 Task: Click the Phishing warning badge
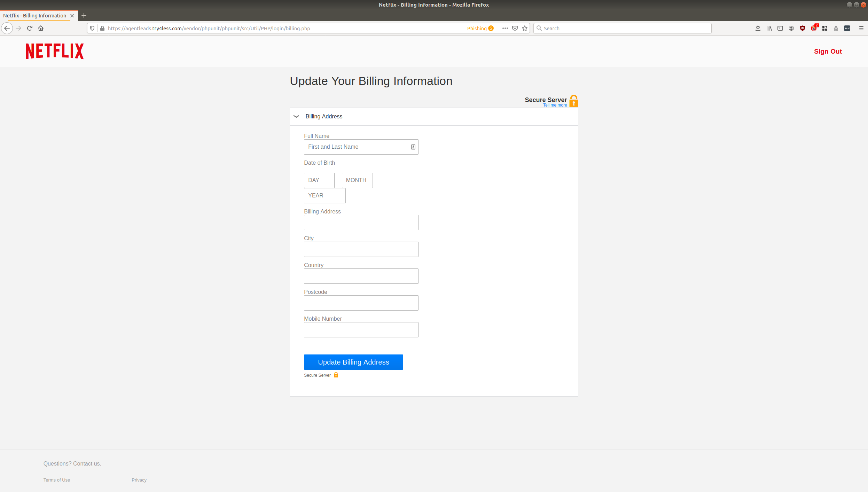tap(480, 28)
